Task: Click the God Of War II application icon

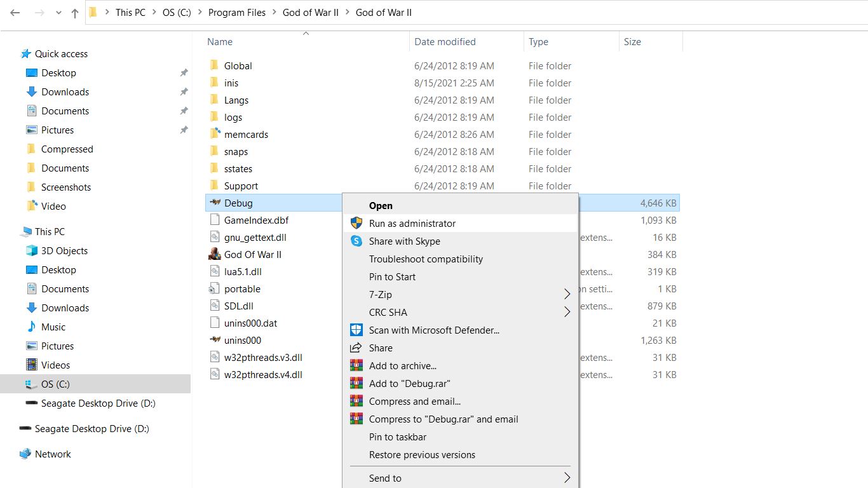Action: point(215,255)
